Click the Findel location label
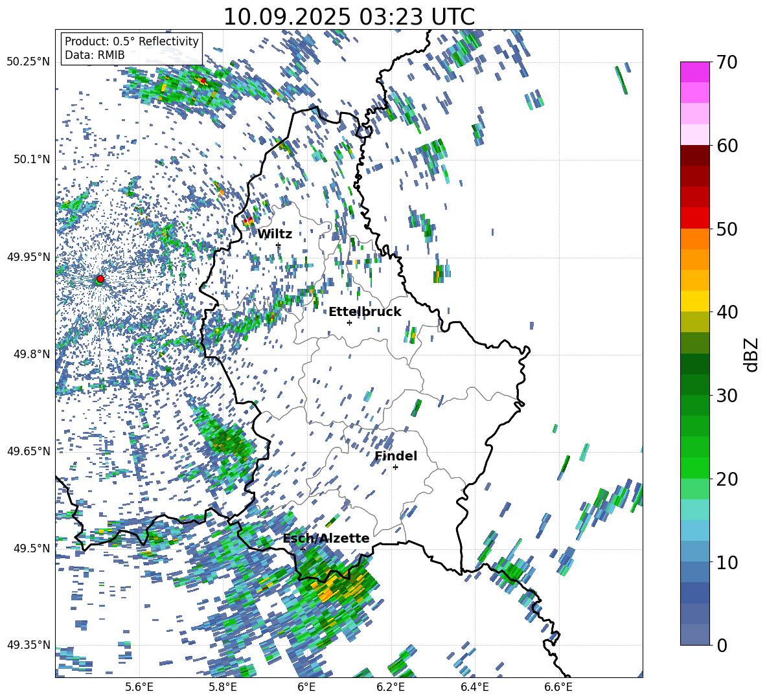 pyautogui.click(x=396, y=456)
